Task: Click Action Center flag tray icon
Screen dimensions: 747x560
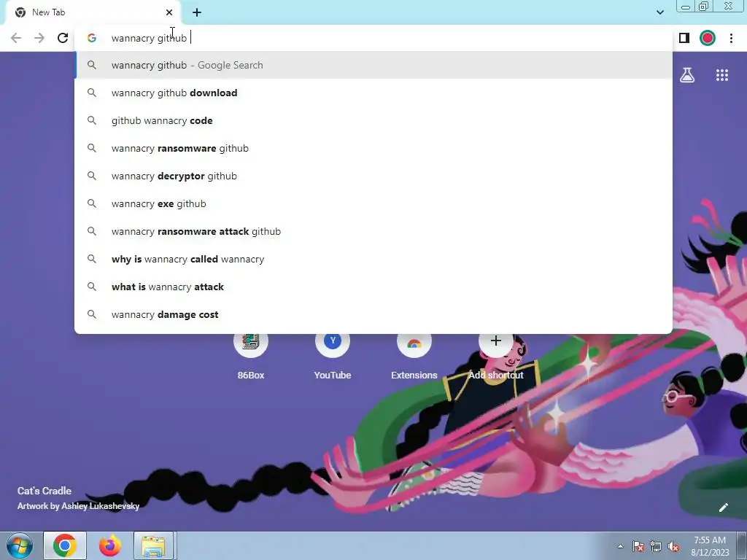Action: 638,546
